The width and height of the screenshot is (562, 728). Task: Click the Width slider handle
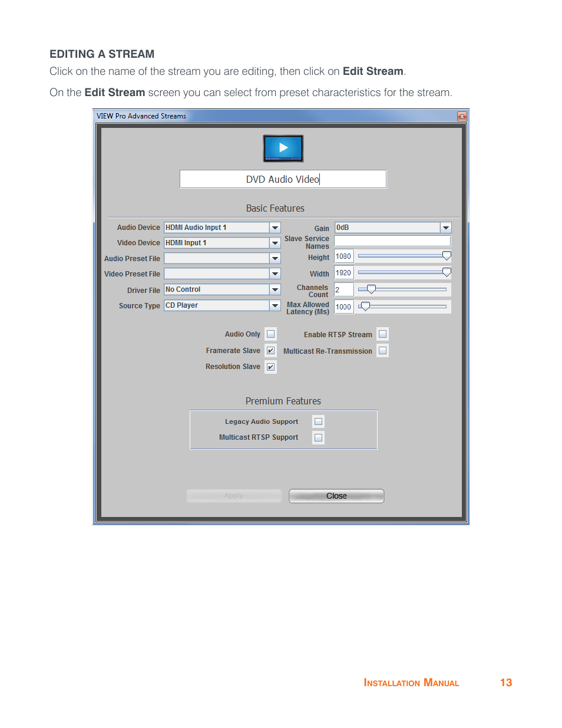click(447, 272)
